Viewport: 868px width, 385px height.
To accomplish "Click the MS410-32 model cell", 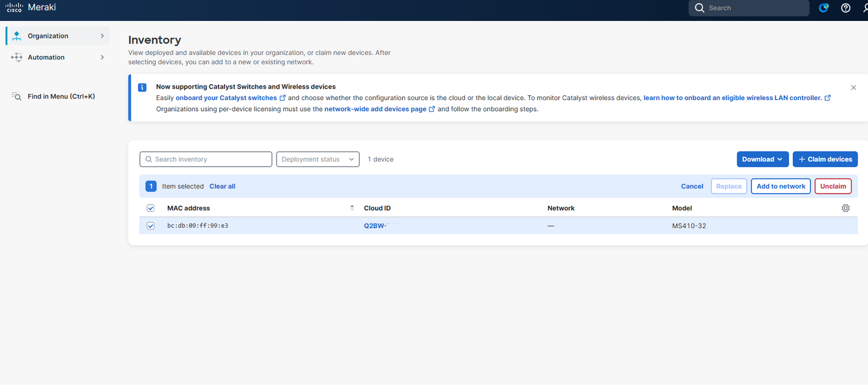I will click(689, 226).
